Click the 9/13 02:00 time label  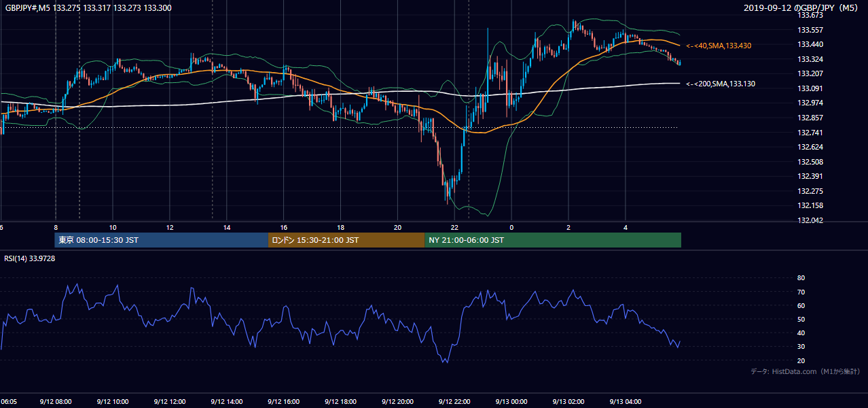point(569,402)
